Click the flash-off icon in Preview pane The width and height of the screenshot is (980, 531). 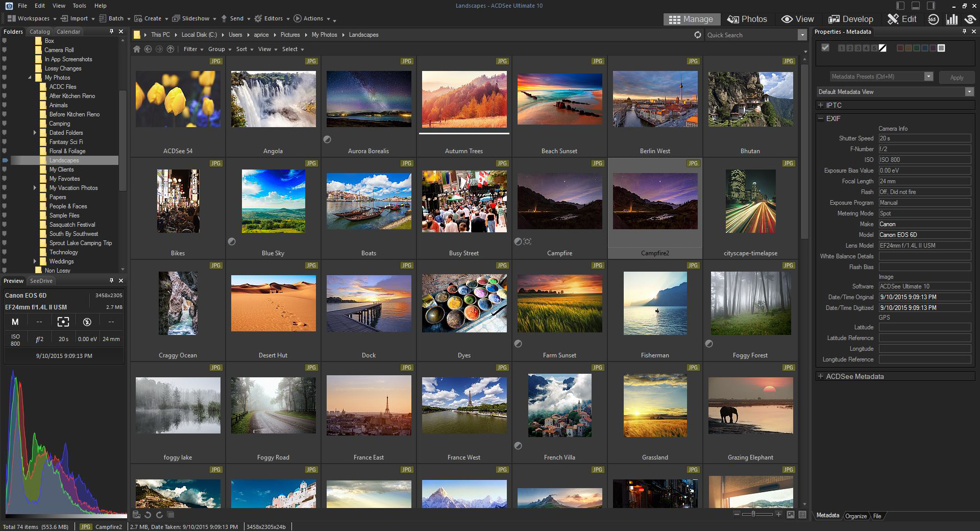point(87,322)
